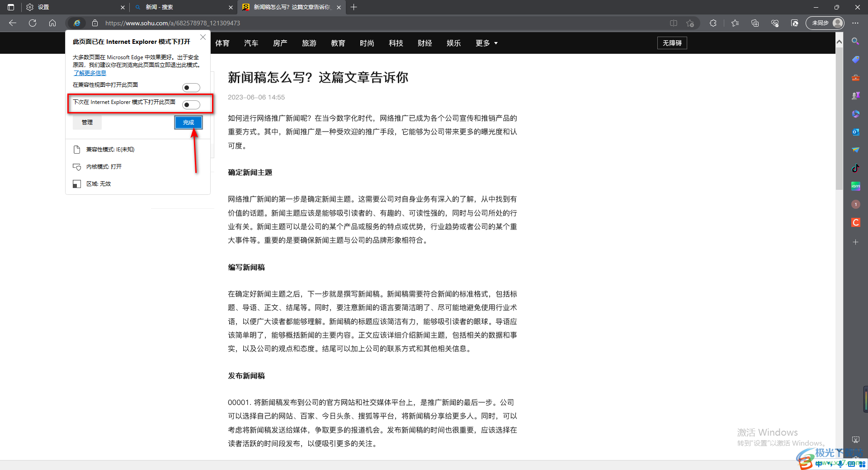The width and height of the screenshot is (868, 470).
Task: Open the paper plane sidebar app
Action: pos(855,150)
